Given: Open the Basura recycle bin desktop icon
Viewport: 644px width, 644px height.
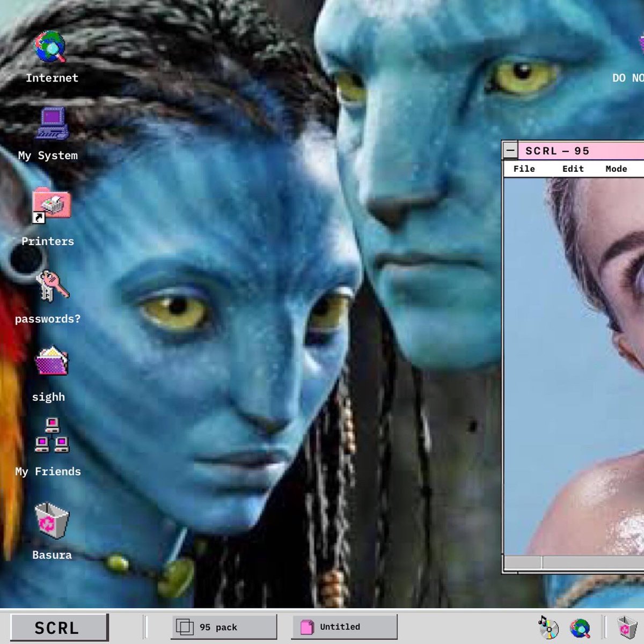Looking at the screenshot, I should [52, 520].
